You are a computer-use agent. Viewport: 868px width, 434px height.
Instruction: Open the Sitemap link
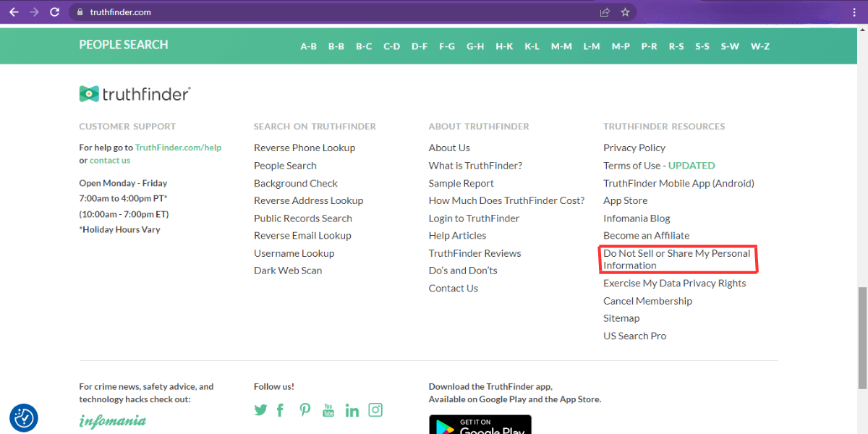coord(621,318)
